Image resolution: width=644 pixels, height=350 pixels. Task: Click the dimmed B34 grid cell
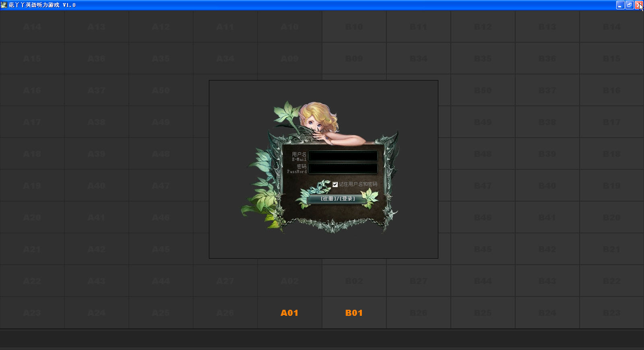click(419, 58)
